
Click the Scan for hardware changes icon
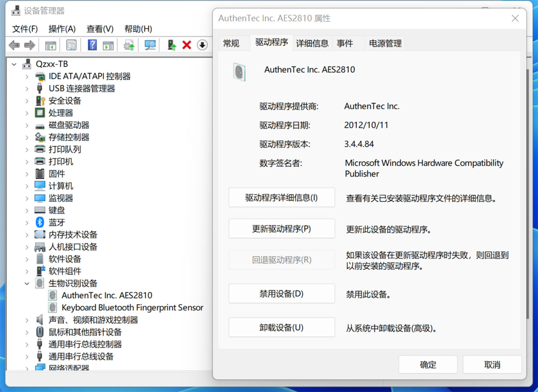point(150,45)
